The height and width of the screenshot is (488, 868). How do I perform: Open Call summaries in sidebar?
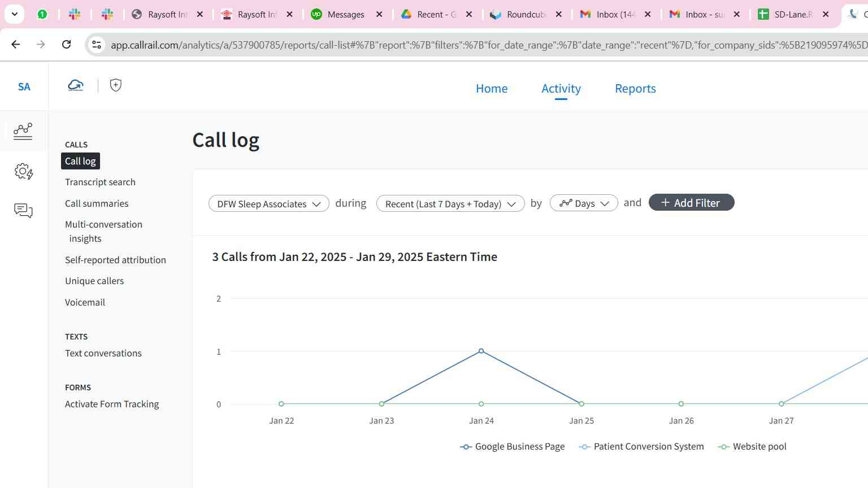point(97,203)
